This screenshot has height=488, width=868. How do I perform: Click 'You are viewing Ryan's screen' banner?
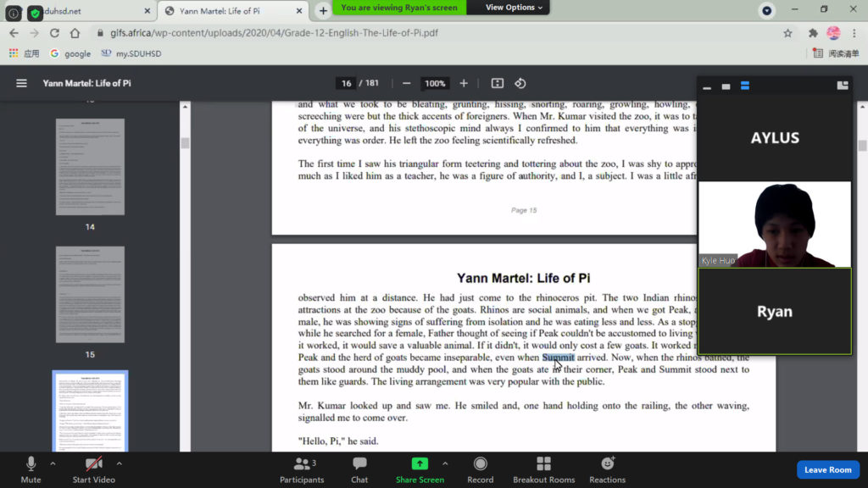coord(399,7)
